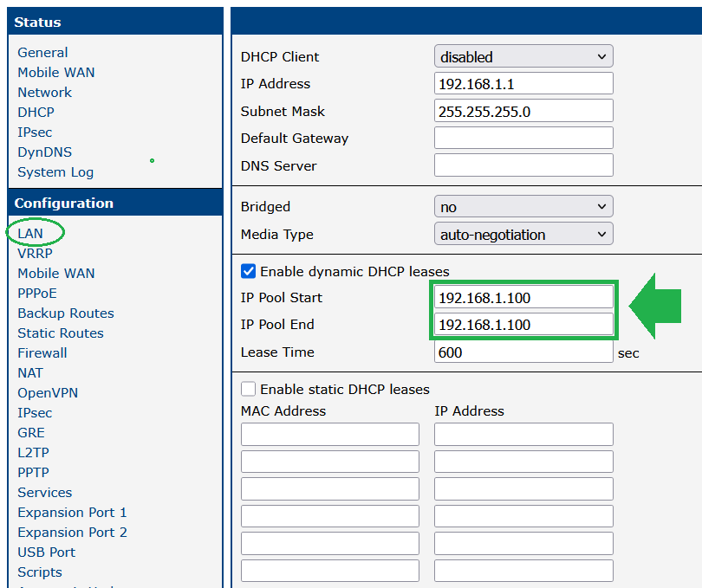Focus the IP Pool Start field
702x588 pixels.
point(523,298)
